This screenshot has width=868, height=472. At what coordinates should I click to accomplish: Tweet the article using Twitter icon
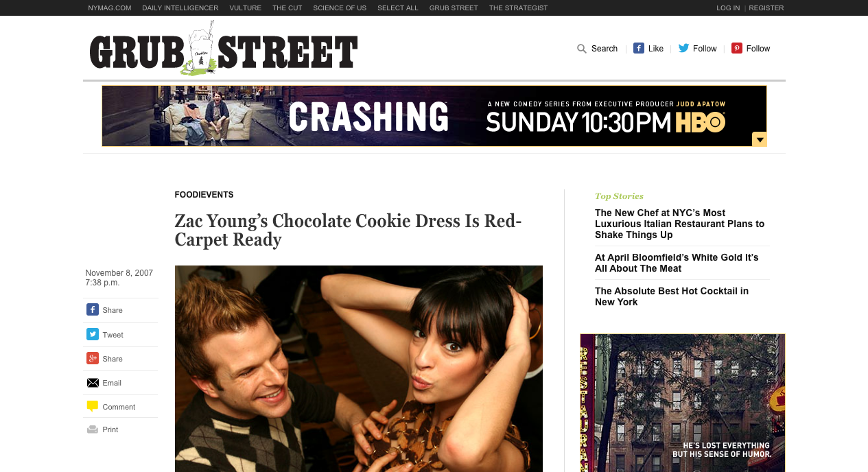coord(93,334)
